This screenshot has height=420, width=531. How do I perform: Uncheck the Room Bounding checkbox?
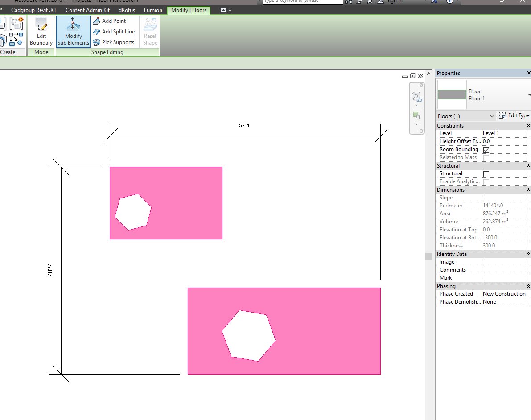click(486, 150)
